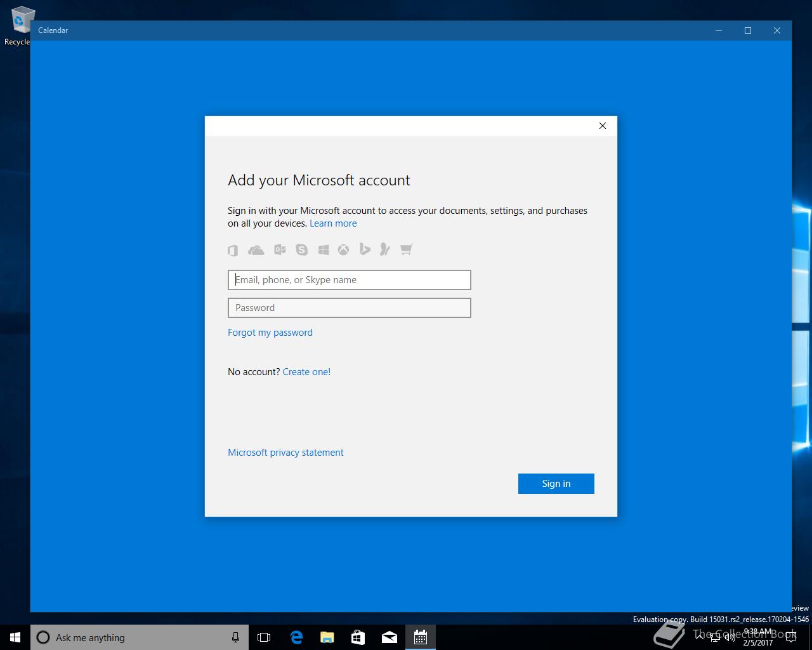
Task: Click the Outlook service icon
Action: point(280,249)
